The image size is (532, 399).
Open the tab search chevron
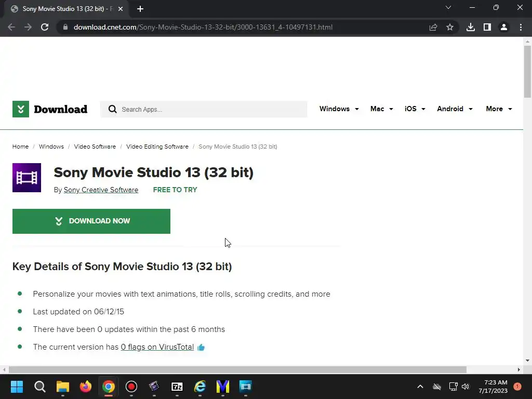448,7
